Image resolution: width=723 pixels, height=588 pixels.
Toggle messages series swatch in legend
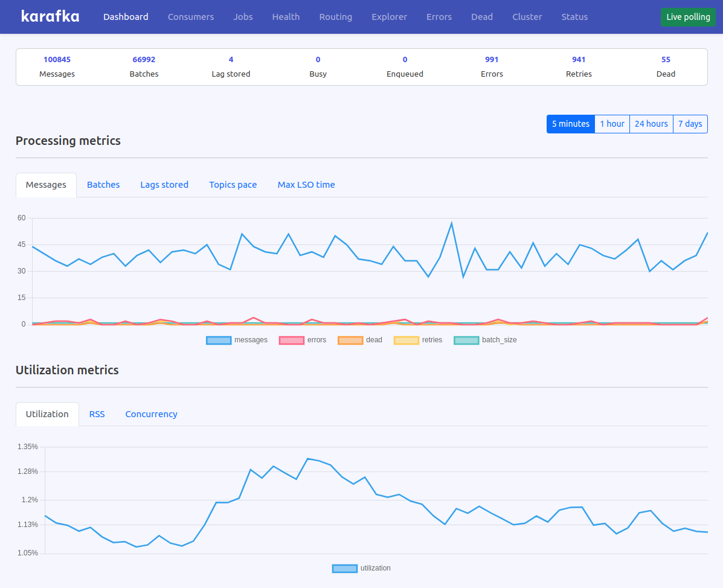[x=219, y=340]
